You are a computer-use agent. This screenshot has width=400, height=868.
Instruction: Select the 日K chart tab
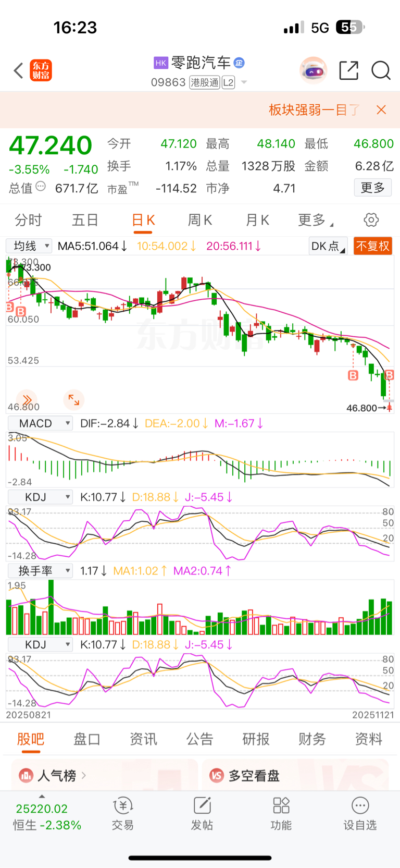[x=143, y=220]
